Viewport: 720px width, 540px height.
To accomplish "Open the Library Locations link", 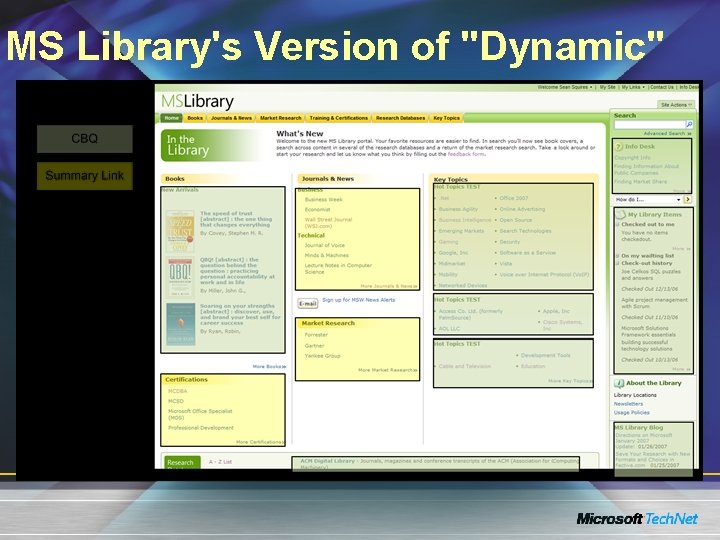I will click(x=635, y=395).
